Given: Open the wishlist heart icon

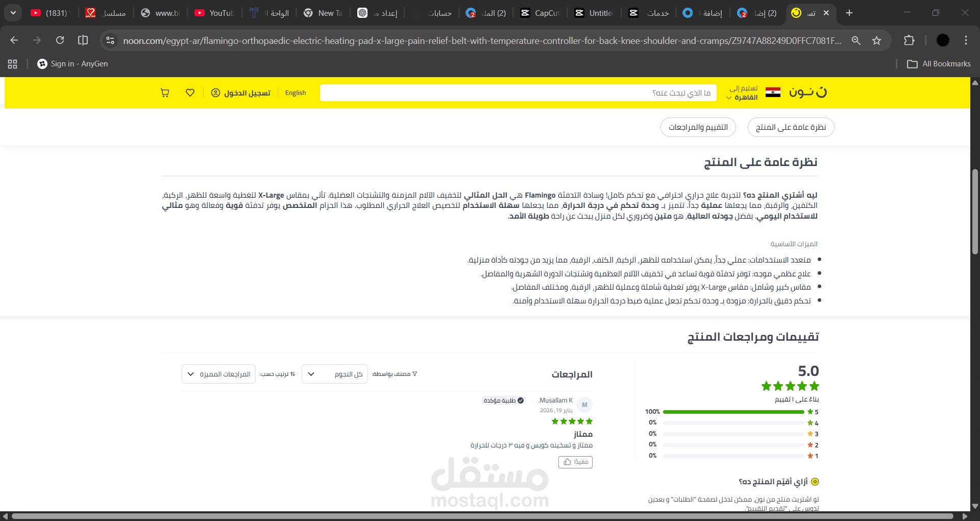Looking at the screenshot, I should [190, 93].
